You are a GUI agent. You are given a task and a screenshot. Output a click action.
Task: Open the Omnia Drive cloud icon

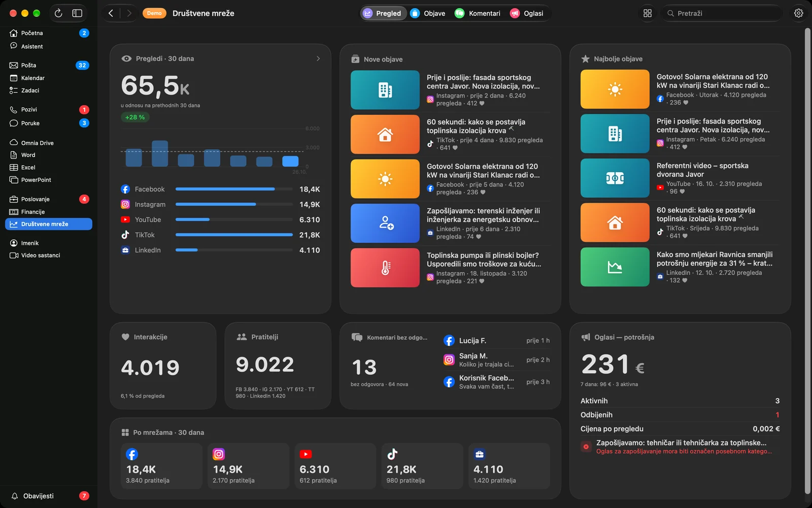[x=14, y=143]
